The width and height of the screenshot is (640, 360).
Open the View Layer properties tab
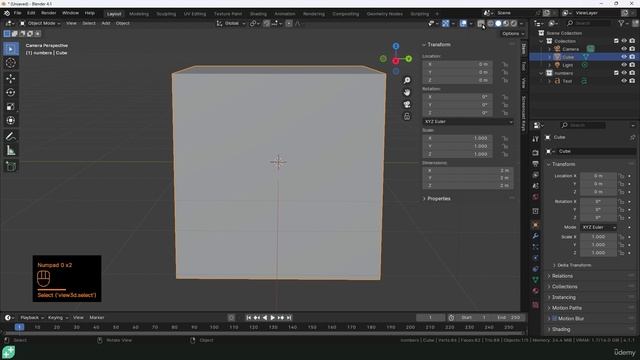pos(536,175)
